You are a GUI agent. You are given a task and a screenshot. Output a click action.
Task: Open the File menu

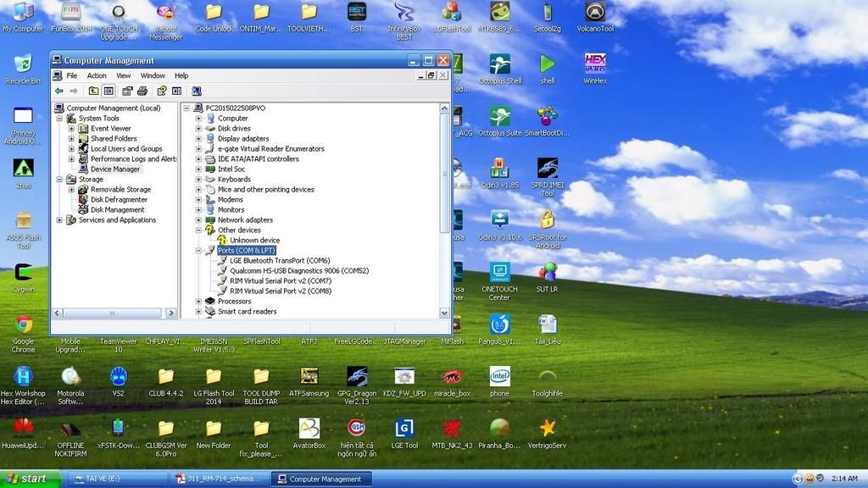coord(72,75)
